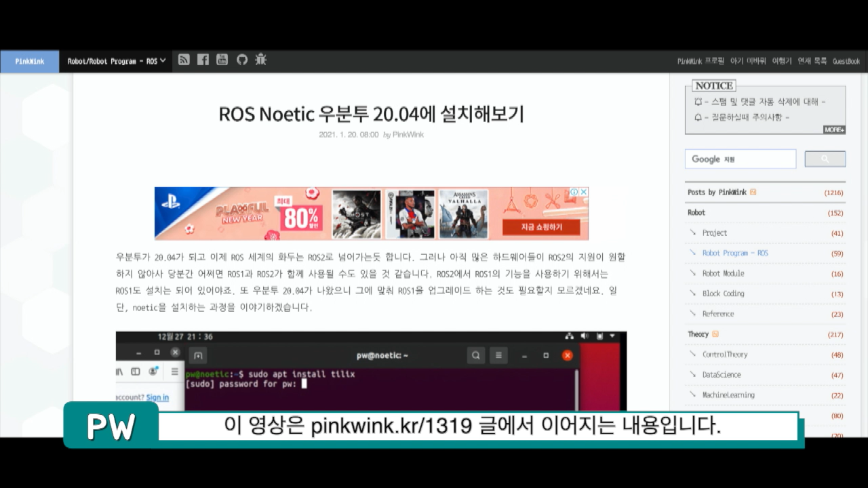This screenshot has height=488, width=868.
Task: Open the system menu arrow in the screenshot's Ubuntu top bar
Action: point(613,336)
